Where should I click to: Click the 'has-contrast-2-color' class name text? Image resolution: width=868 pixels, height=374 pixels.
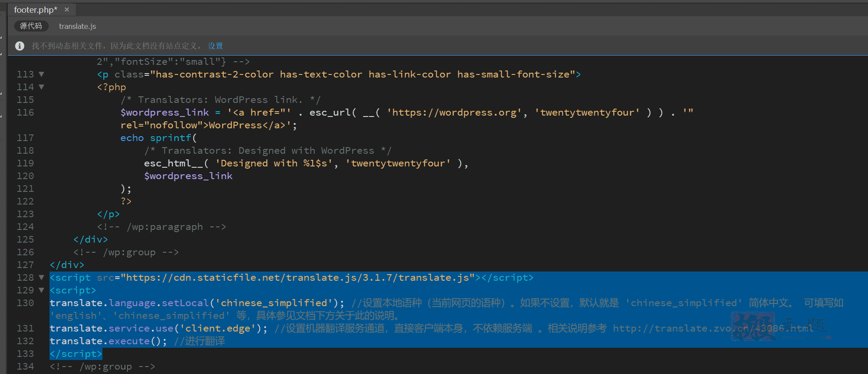point(215,74)
